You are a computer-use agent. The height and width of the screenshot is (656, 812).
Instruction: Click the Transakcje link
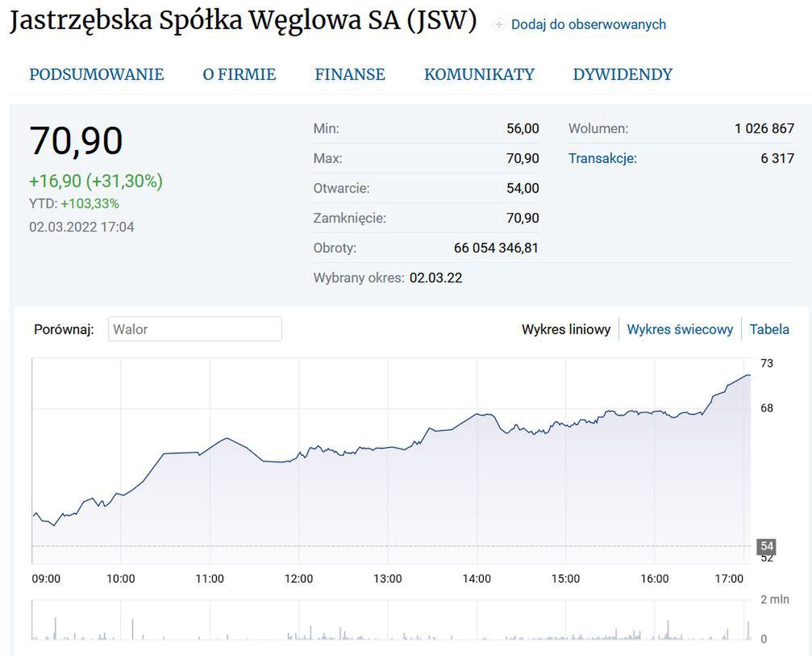[x=602, y=158]
